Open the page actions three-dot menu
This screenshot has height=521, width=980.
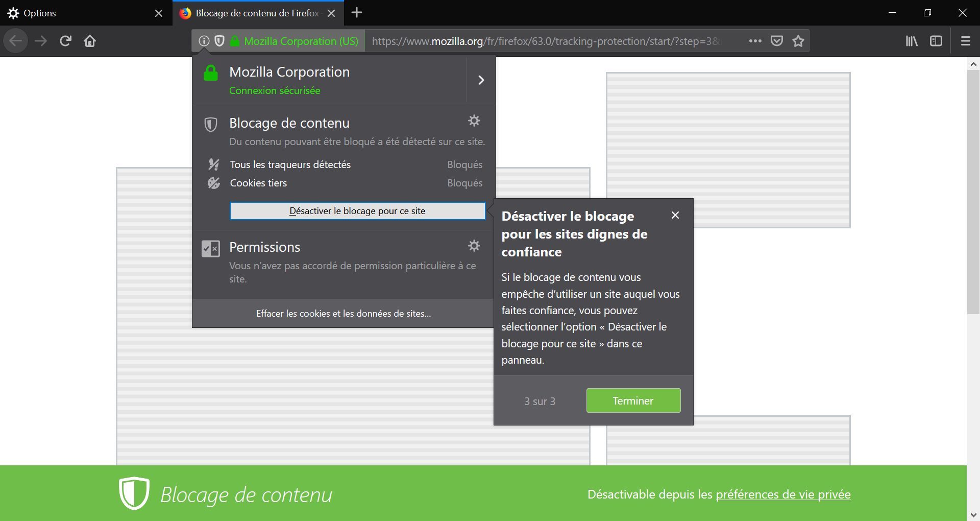tap(755, 41)
